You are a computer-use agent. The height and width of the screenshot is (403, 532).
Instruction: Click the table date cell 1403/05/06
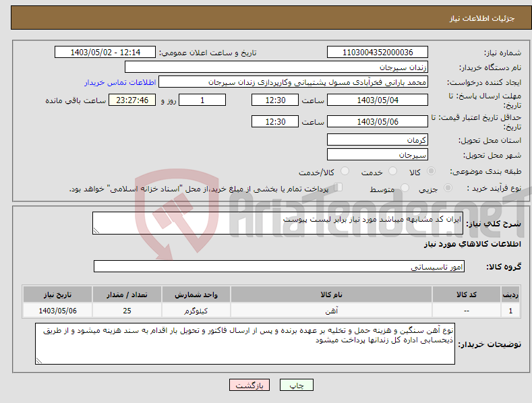(x=58, y=311)
